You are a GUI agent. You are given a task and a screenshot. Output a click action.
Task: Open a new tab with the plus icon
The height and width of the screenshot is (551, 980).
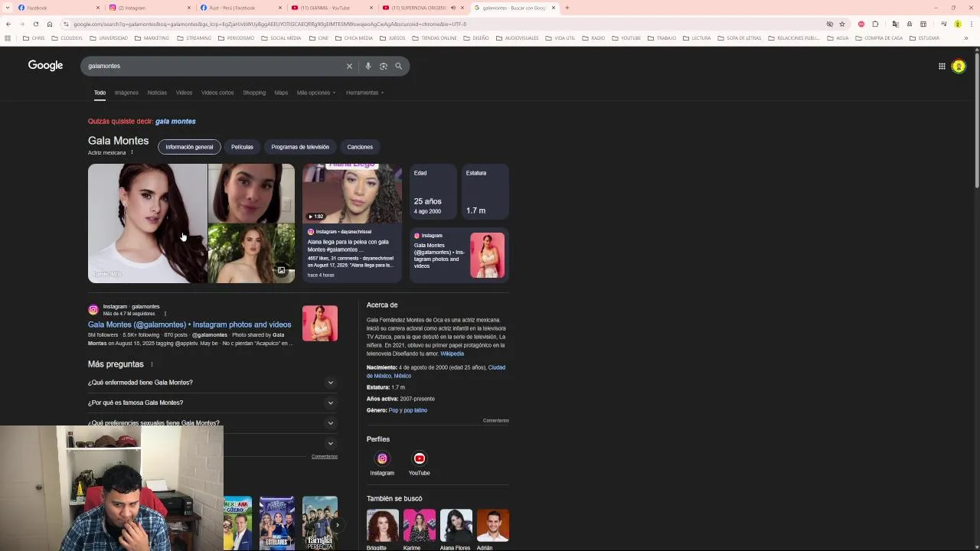coord(567,8)
